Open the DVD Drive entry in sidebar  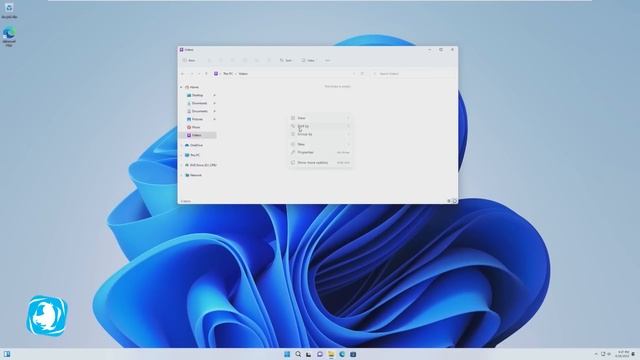pyautogui.click(x=200, y=165)
